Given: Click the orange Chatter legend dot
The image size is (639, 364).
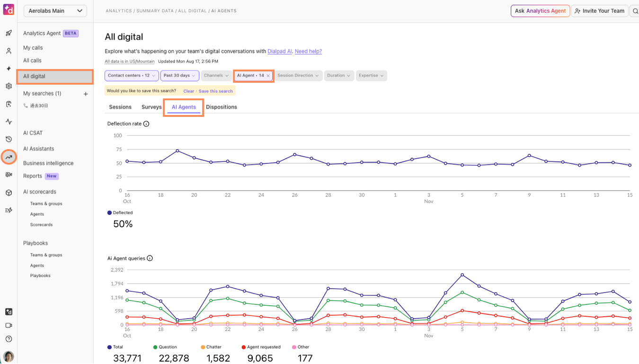Looking at the screenshot, I should 203,347.
